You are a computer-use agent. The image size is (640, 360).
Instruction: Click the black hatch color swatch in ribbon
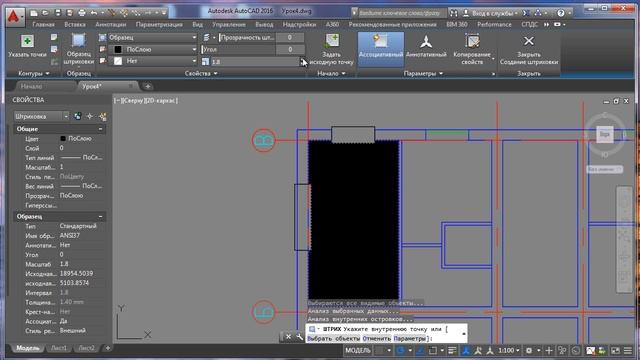coord(118,49)
